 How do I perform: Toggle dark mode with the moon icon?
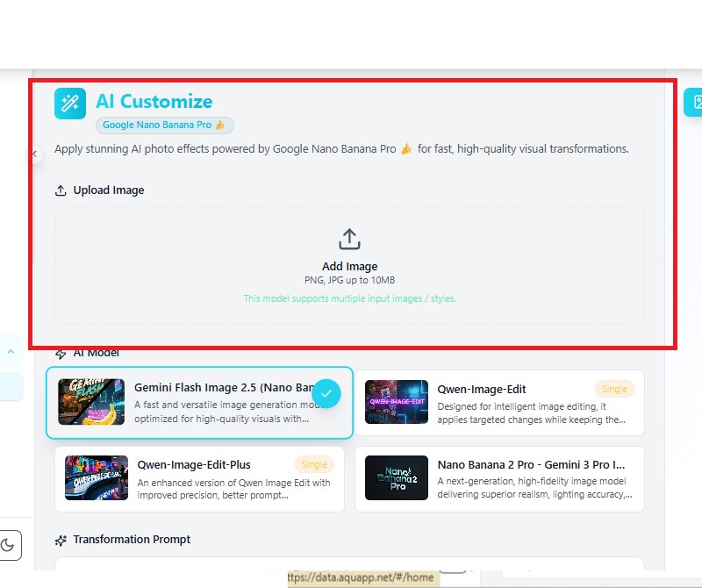point(8,546)
